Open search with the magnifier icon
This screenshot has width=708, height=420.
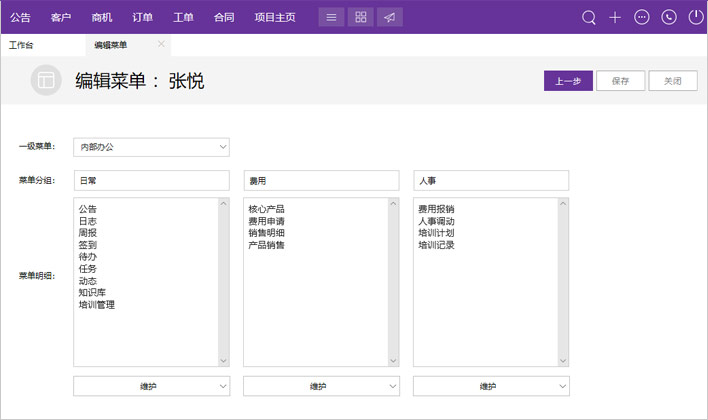click(x=589, y=17)
